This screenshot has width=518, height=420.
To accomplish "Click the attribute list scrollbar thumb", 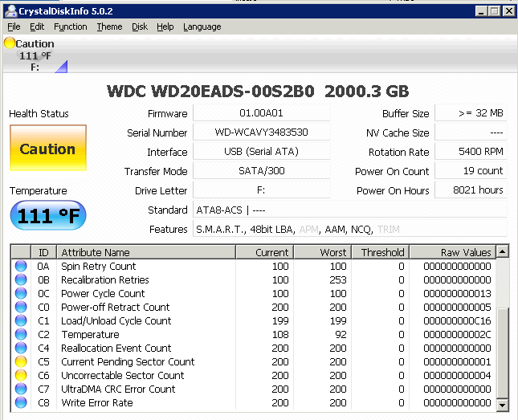I will click(x=502, y=353).
